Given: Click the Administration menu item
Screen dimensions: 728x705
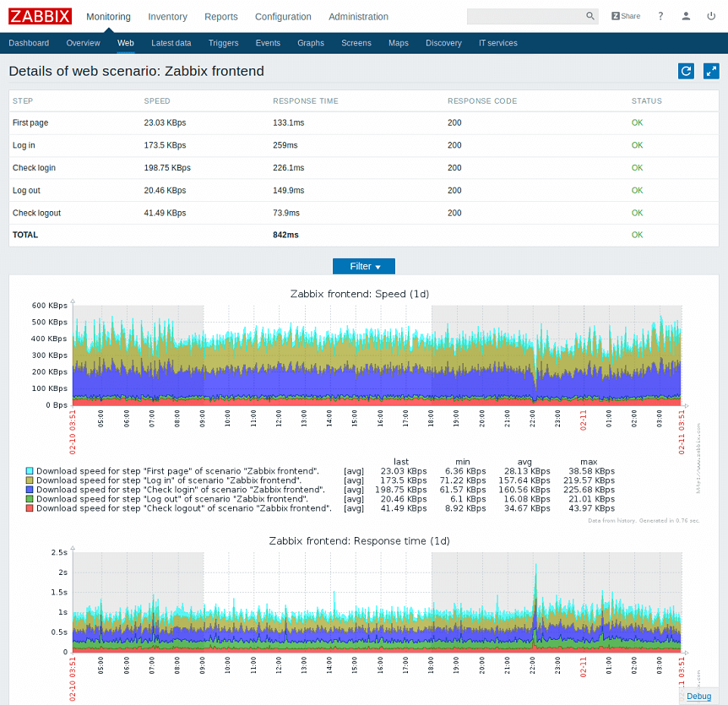Looking at the screenshot, I should pos(358,17).
